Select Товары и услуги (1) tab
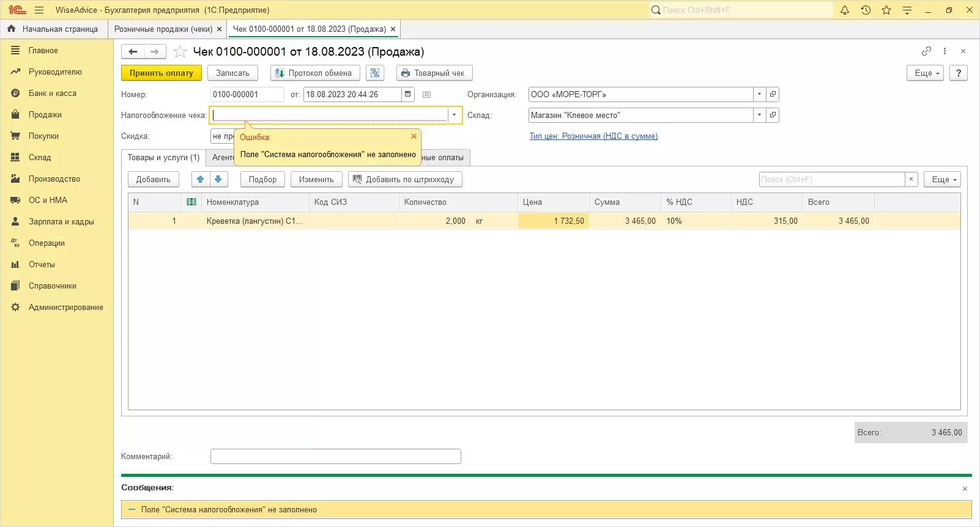 [163, 157]
